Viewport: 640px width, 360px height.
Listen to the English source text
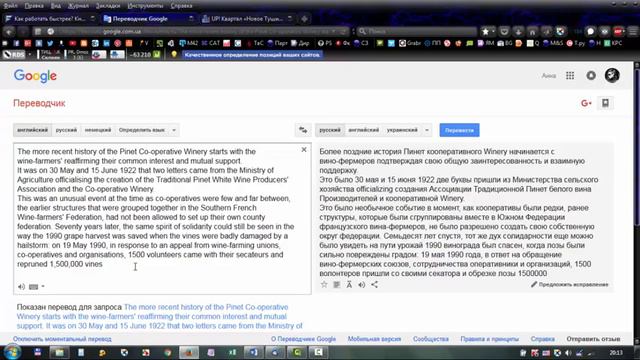click(x=21, y=287)
